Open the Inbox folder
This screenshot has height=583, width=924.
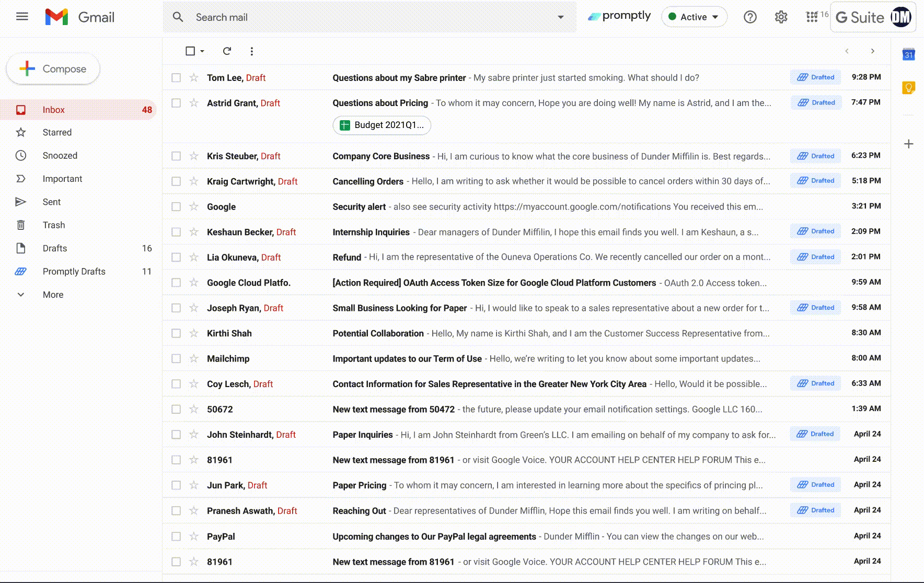[78, 110]
